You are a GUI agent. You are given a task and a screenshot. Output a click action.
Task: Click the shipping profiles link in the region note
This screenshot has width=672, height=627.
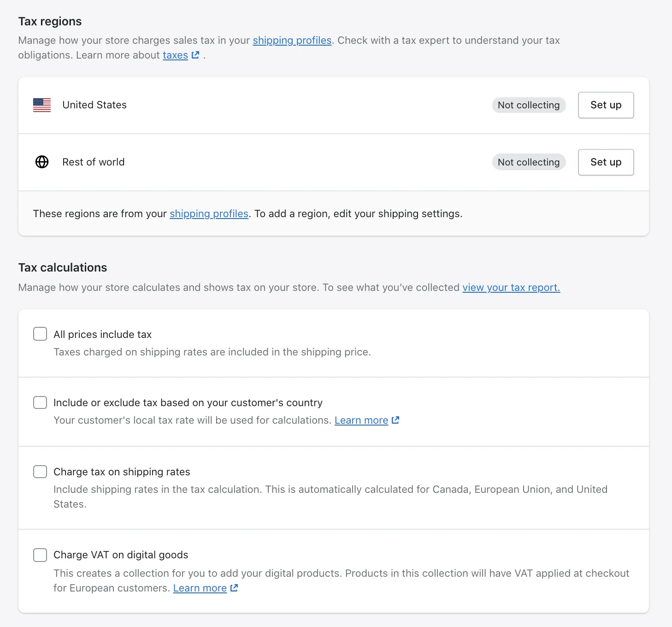[209, 213]
